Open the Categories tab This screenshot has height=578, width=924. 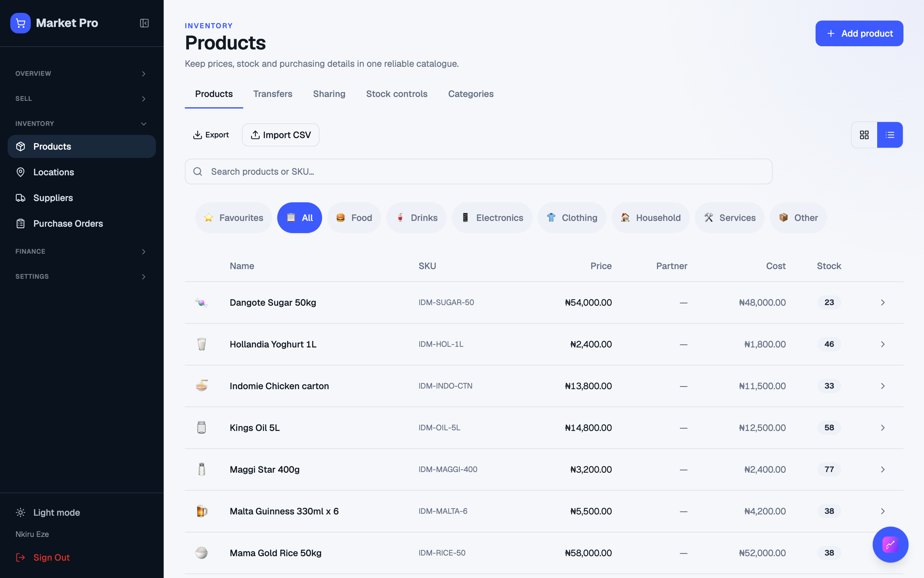coord(471,94)
